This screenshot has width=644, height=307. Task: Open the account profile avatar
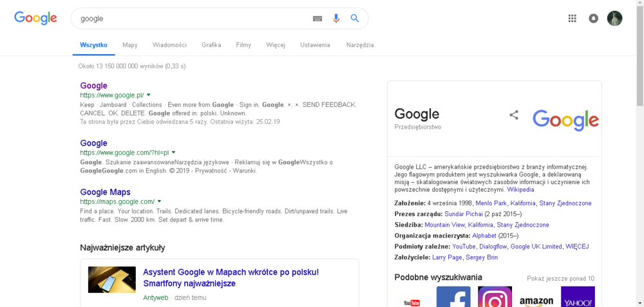point(614,19)
